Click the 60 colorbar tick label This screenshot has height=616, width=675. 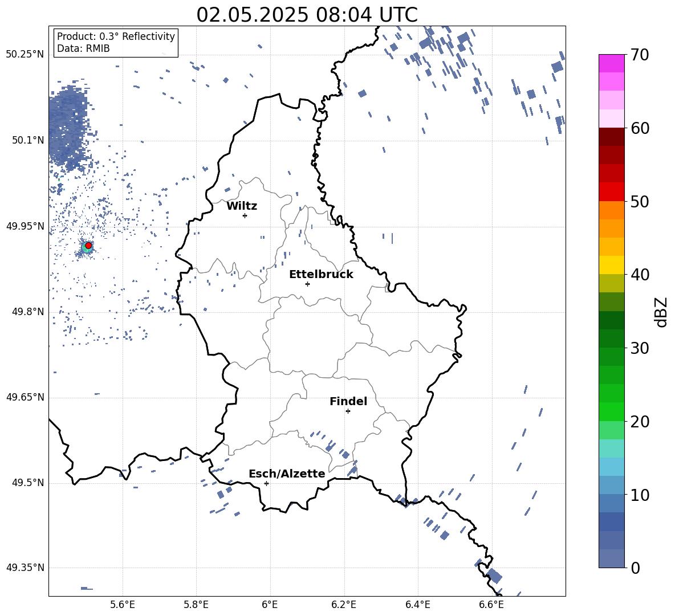click(x=640, y=128)
